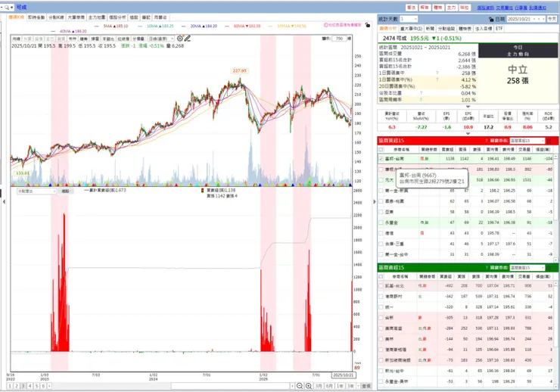Tick the checkbox for 台新 row
The height and width of the screenshot is (392, 560).
coord(381,318)
